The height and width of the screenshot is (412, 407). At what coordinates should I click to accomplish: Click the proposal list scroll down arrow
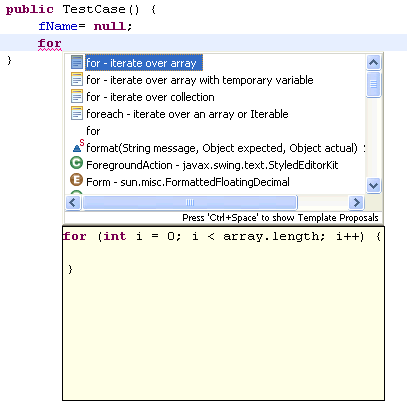(x=373, y=185)
